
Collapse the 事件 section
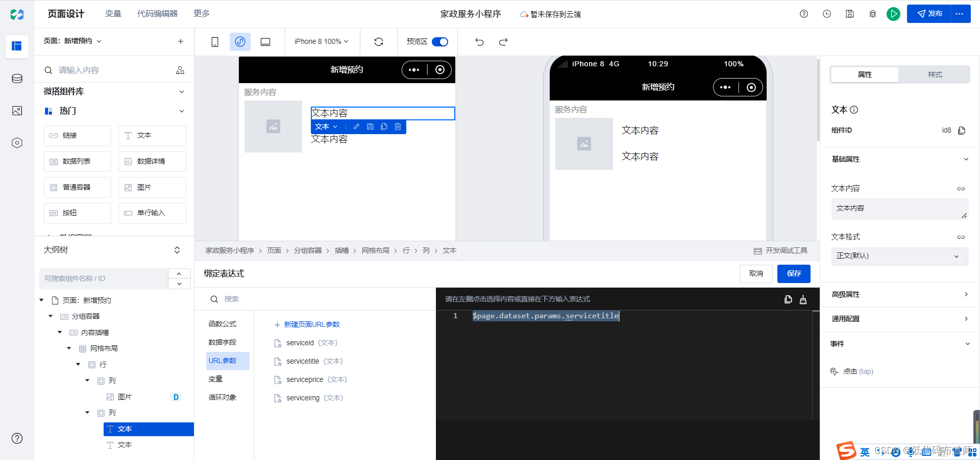click(x=967, y=344)
